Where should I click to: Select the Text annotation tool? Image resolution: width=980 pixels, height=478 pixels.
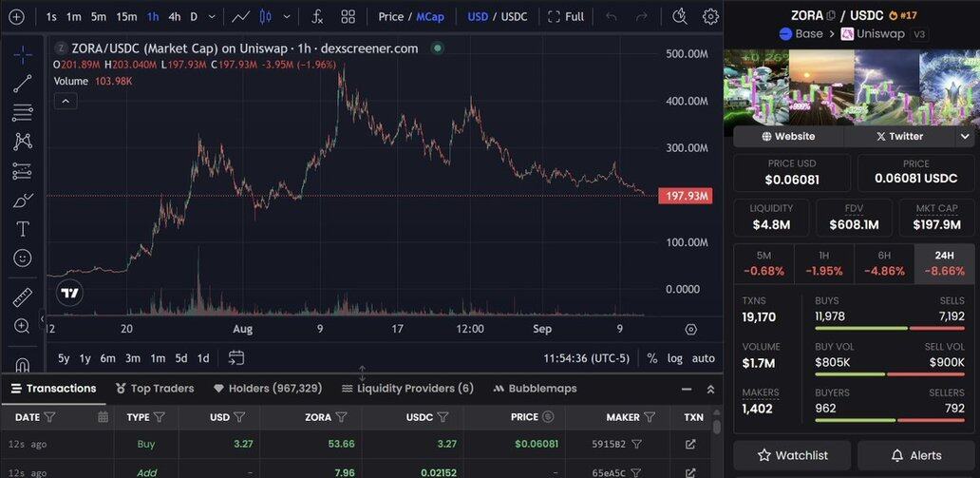23,229
